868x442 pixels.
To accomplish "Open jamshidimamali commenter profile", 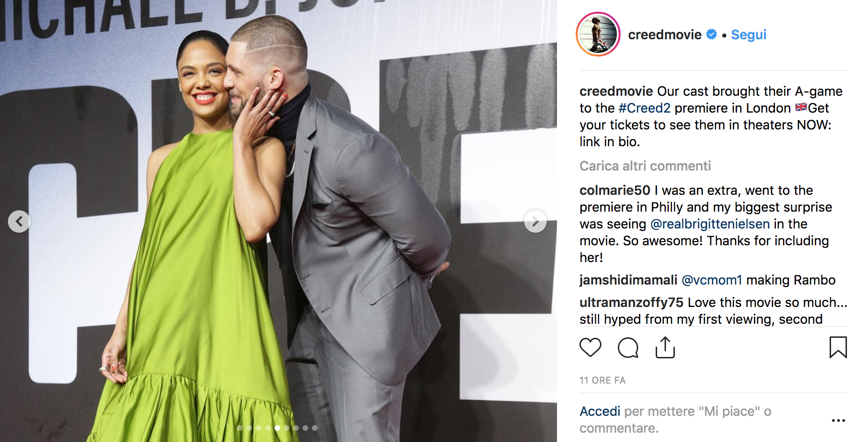I will tap(628, 280).
